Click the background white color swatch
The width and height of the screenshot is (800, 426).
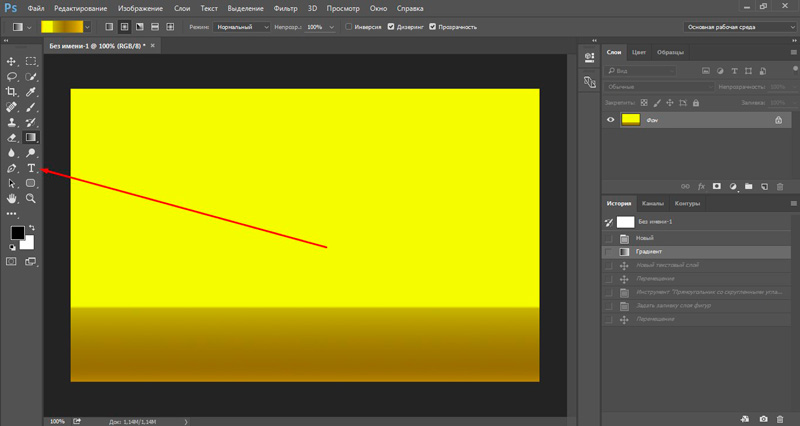(x=29, y=245)
